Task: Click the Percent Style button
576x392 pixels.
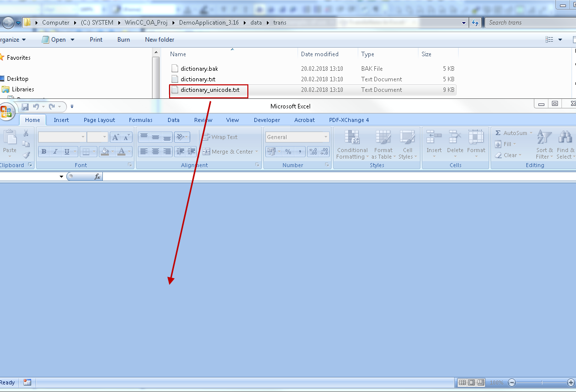Action: click(x=288, y=152)
